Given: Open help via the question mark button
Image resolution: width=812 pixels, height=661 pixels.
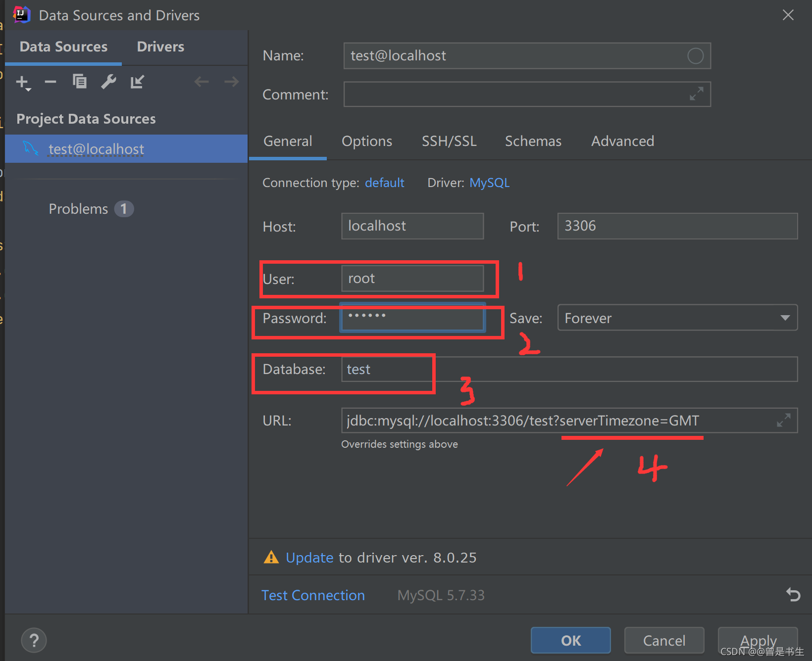Looking at the screenshot, I should point(34,640).
